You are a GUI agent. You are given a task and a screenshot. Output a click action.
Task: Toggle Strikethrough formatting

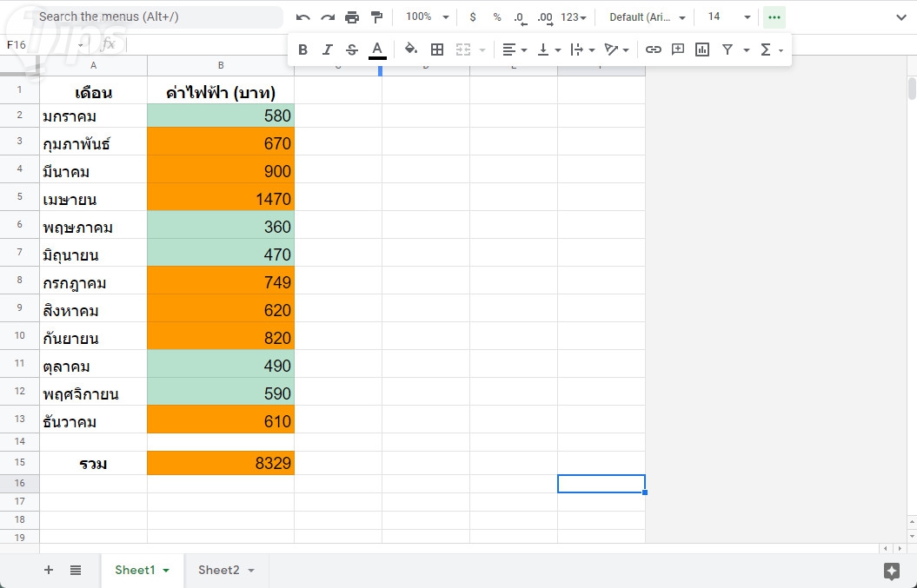(351, 50)
